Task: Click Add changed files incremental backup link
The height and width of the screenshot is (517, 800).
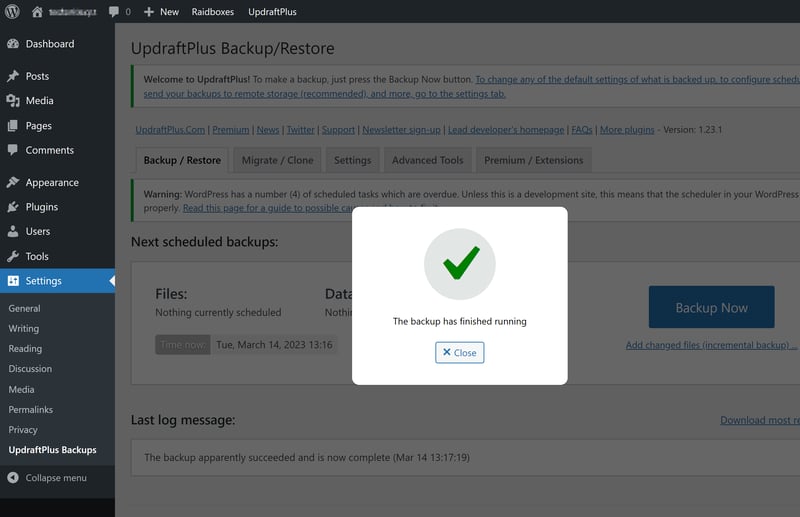Action: point(711,345)
